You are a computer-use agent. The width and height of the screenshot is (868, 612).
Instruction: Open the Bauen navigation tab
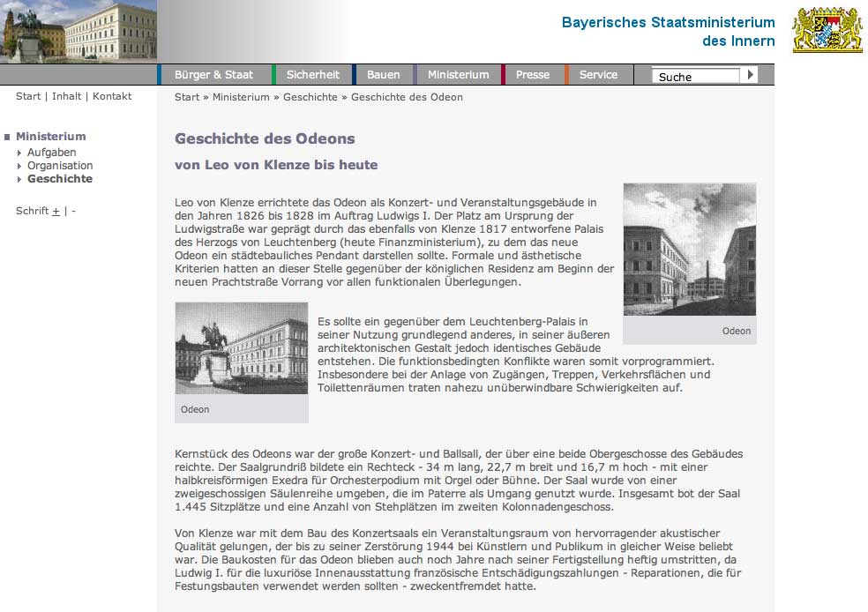pyautogui.click(x=383, y=75)
